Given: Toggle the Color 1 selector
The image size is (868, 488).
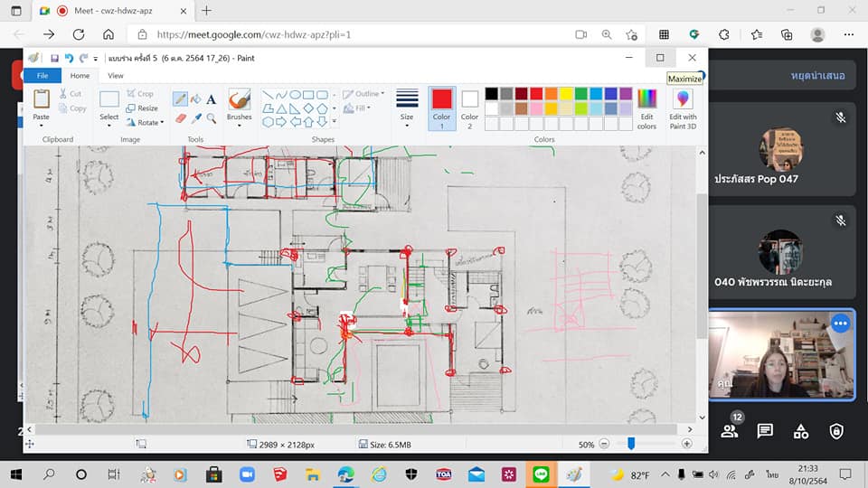Looking at the screenshot, I should 441,107.
